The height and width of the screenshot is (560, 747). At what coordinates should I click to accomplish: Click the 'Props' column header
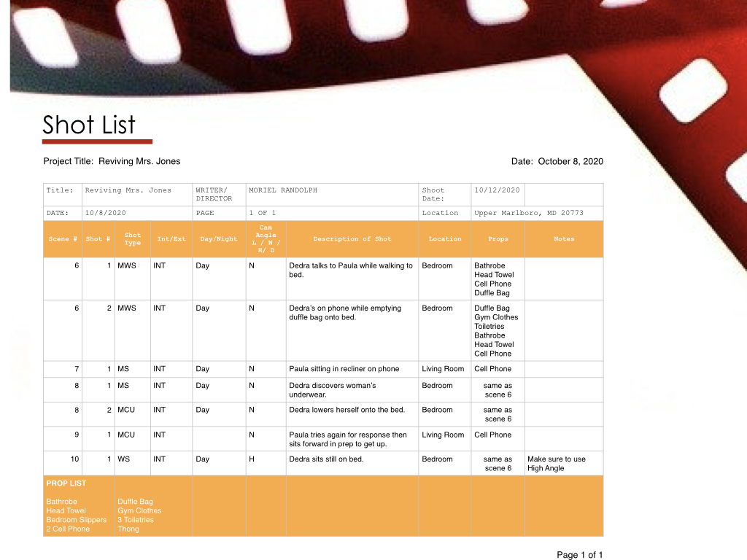pyautogui.click(x=498, y=239)
